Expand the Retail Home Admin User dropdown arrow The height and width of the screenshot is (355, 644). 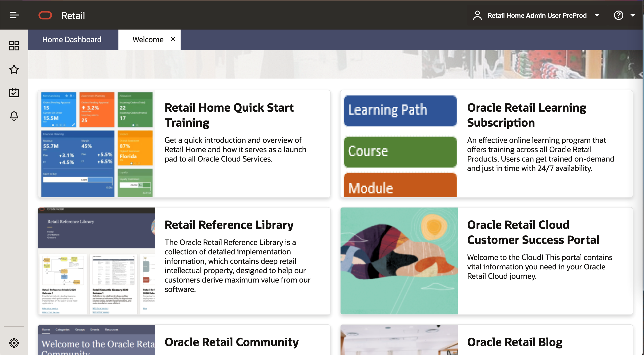coord(597,15)
